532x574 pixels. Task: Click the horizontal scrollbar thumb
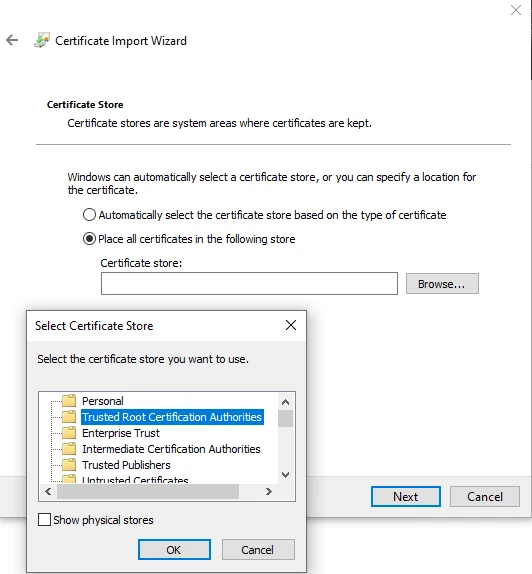pyautogui.click(x=148, y=491)
